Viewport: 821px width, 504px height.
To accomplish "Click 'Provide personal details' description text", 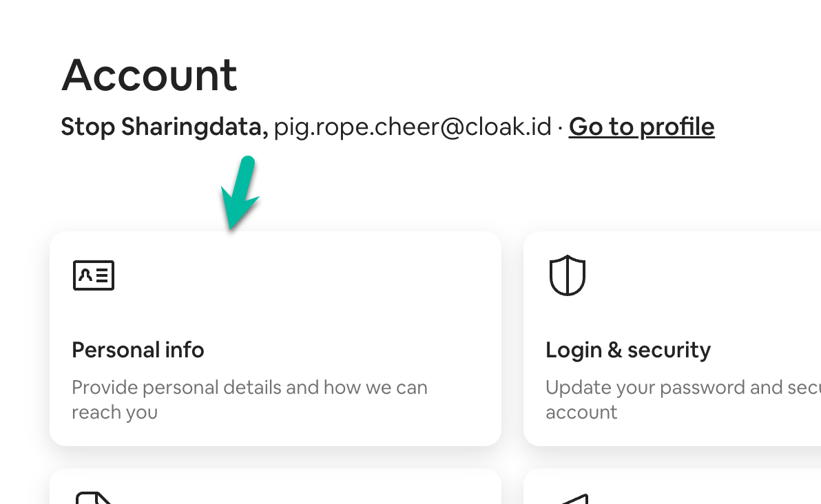I will pyautogui.click(x=249, y=399).
